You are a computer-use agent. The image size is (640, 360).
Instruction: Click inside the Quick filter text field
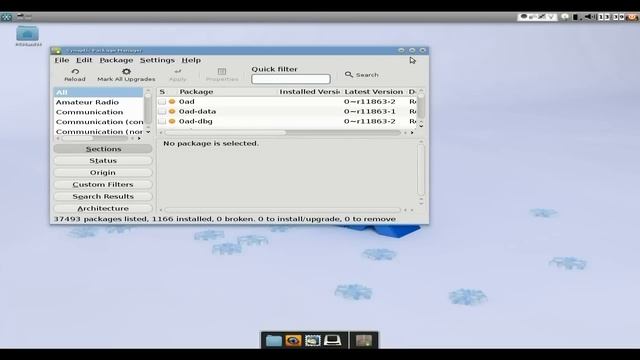click(291, 79)
